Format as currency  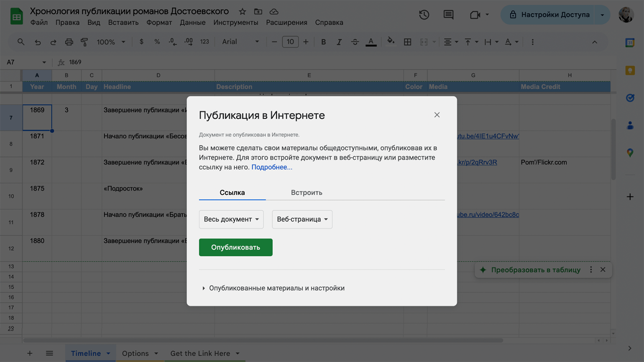[141, 42]
